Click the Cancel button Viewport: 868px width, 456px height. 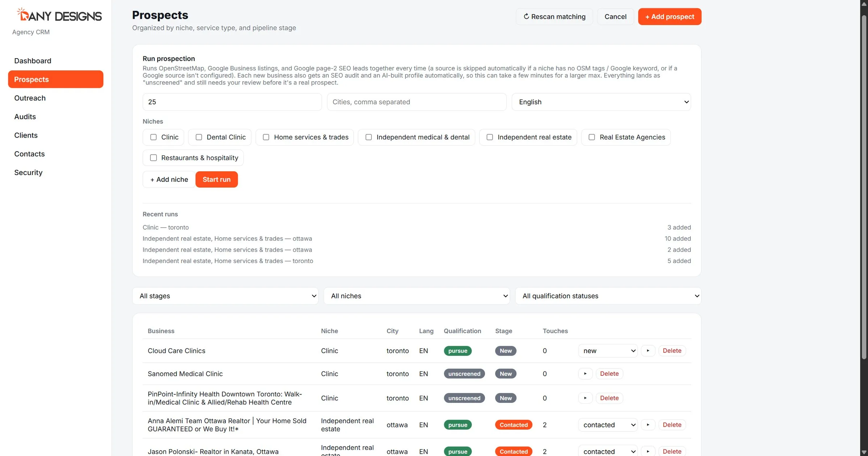point(615,17)
